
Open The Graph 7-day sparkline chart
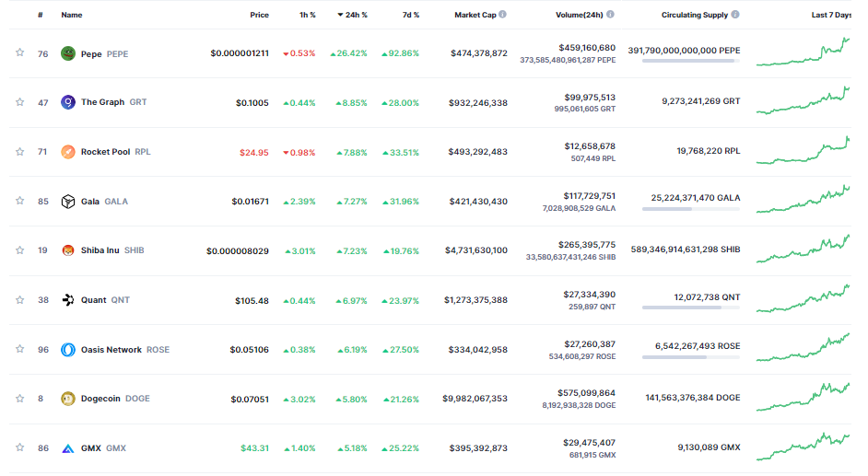tap(803, 100)
